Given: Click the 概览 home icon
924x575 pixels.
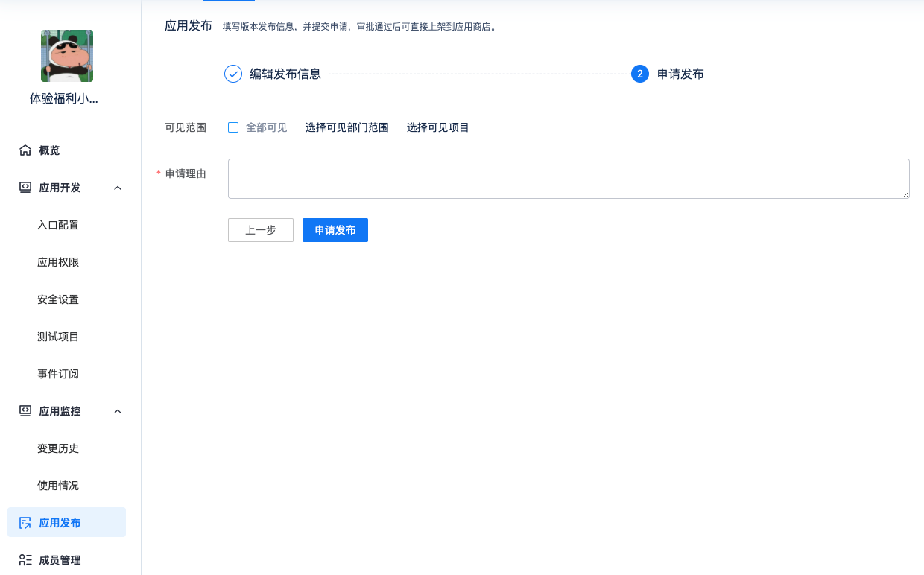Looking at the screenshot, I should 25,150.
